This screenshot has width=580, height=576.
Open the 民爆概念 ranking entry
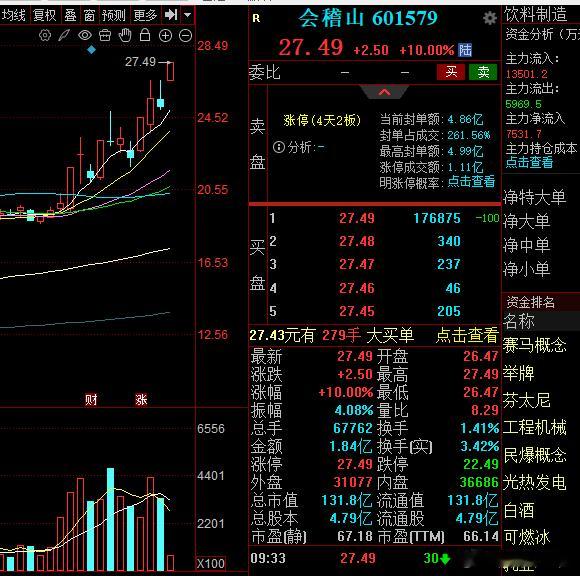(535, 455)
